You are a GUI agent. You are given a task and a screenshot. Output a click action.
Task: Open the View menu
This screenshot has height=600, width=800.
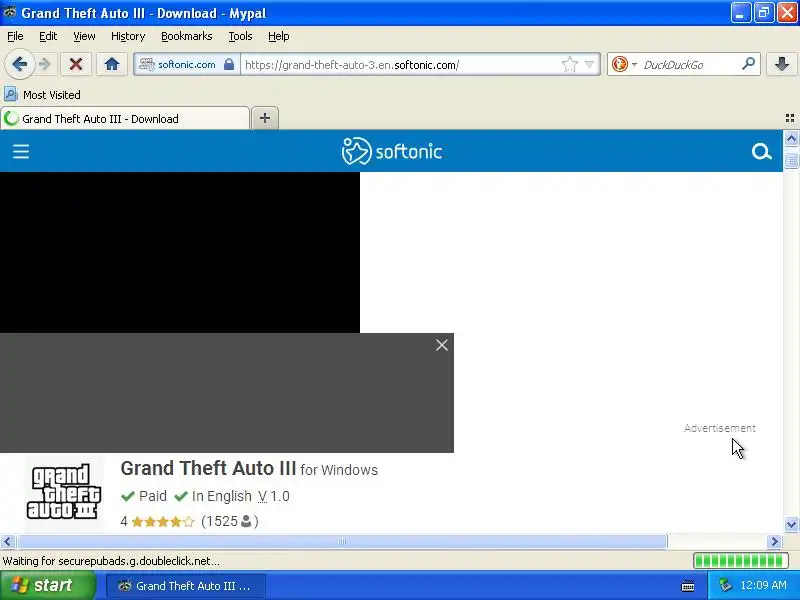coord(84,36)
